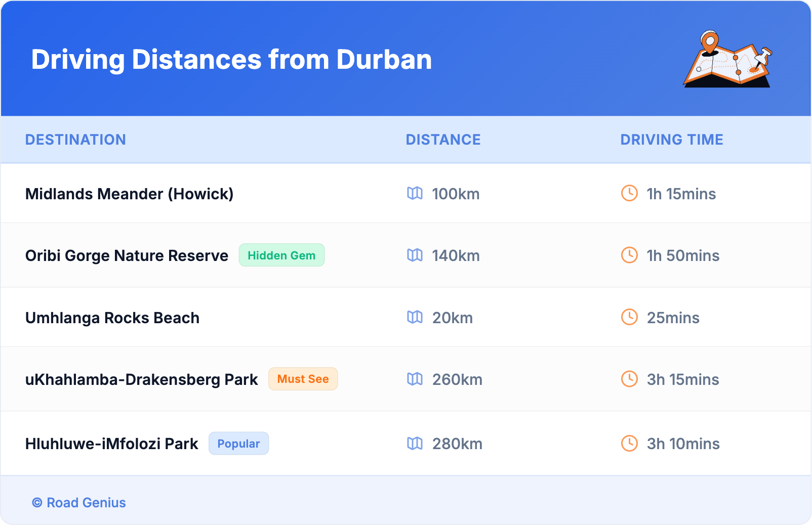The width and height of the screenshot is (812, 525).
Task: Click the map icon beside 260km
Action: (415, 379)
